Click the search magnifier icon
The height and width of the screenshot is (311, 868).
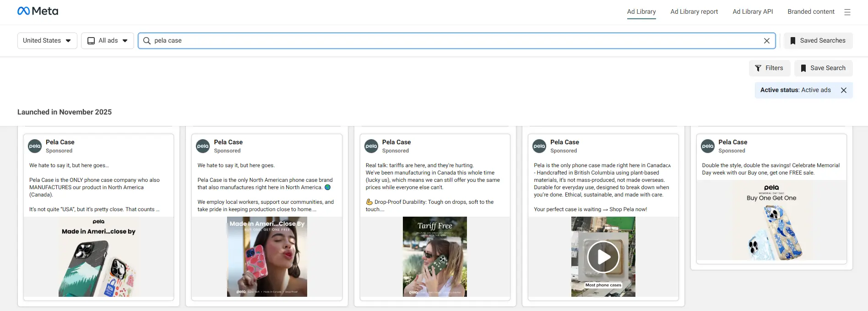(147, 41)
